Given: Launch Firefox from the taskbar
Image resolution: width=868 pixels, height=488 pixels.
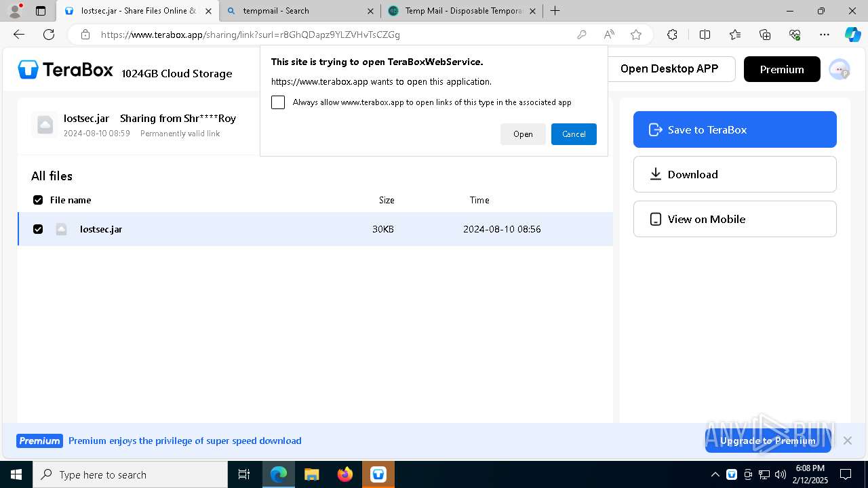Looking at the screenshot, I should tap(345, 474).
